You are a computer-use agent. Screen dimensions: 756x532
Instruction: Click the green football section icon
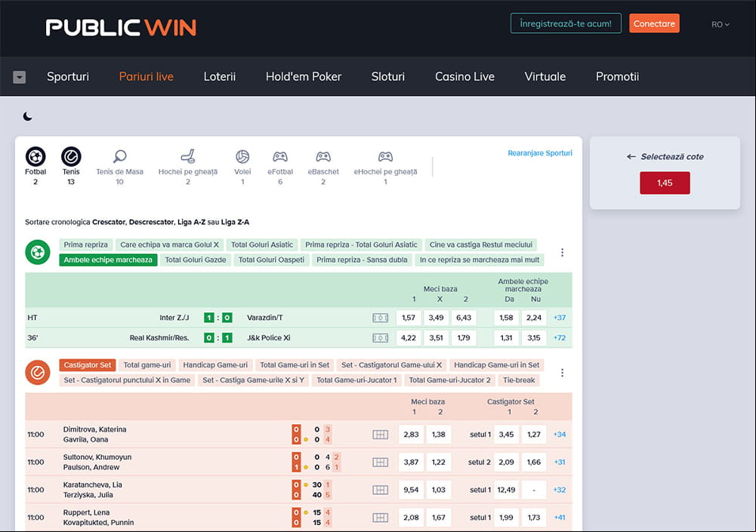(x=38, y=252)
